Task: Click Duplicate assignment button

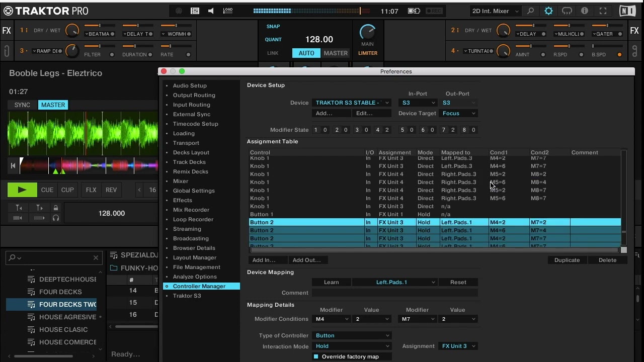Action: (x=567, y=260)
